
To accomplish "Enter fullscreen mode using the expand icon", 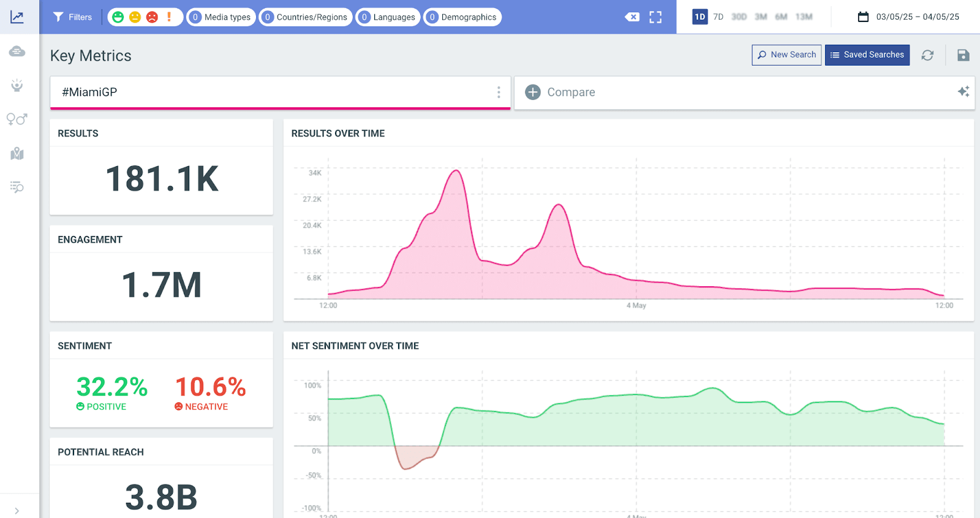I will pos(655,17).
